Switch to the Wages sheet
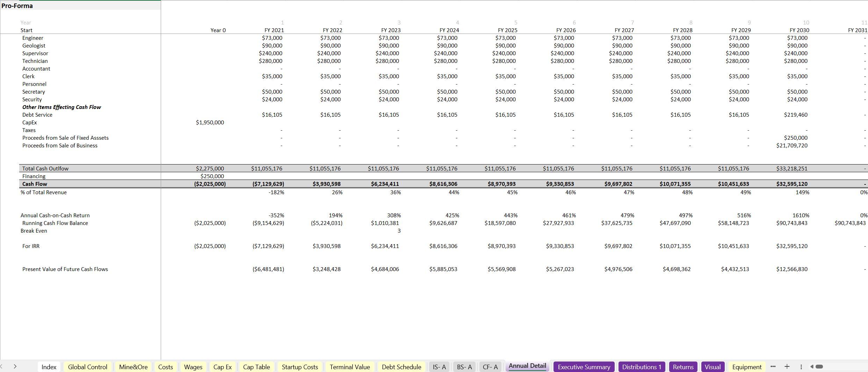This screenshot has height=372, width=868. (x=193, y=367)
